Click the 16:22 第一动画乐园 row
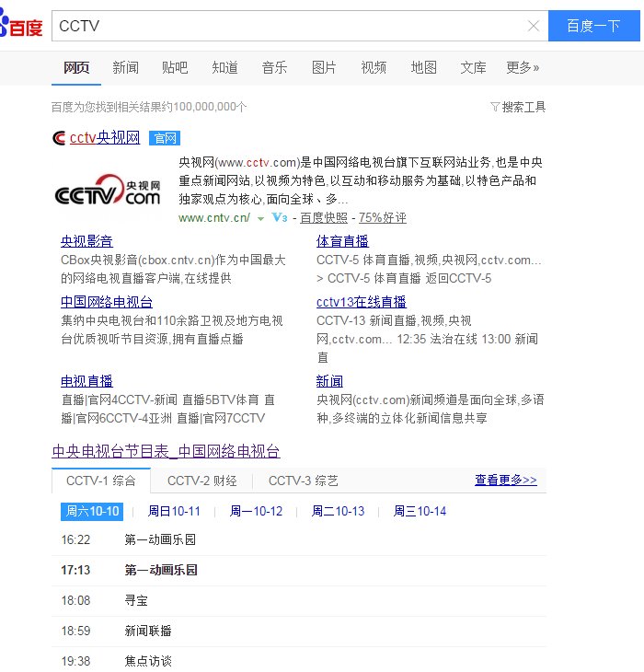Image resolution: width=644 pixels, height=672 pixels. (x=299, y=539)
